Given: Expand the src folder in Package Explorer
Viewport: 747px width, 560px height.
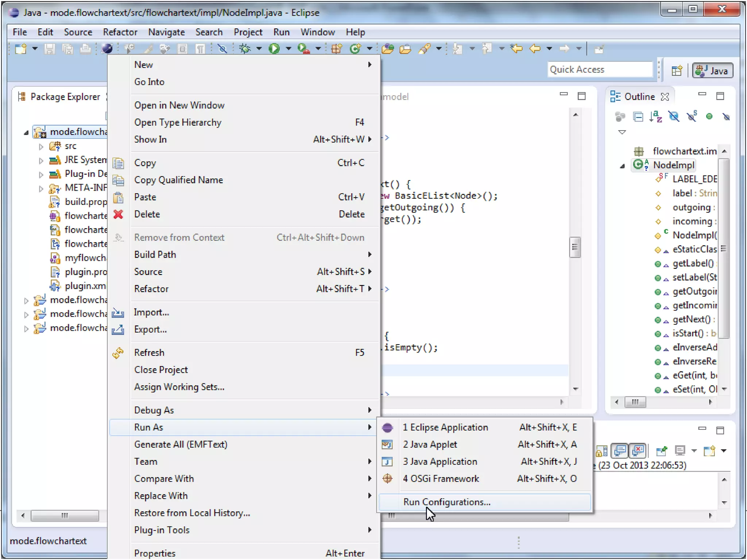Looking at the screenshot, I should tap(41, 147).
